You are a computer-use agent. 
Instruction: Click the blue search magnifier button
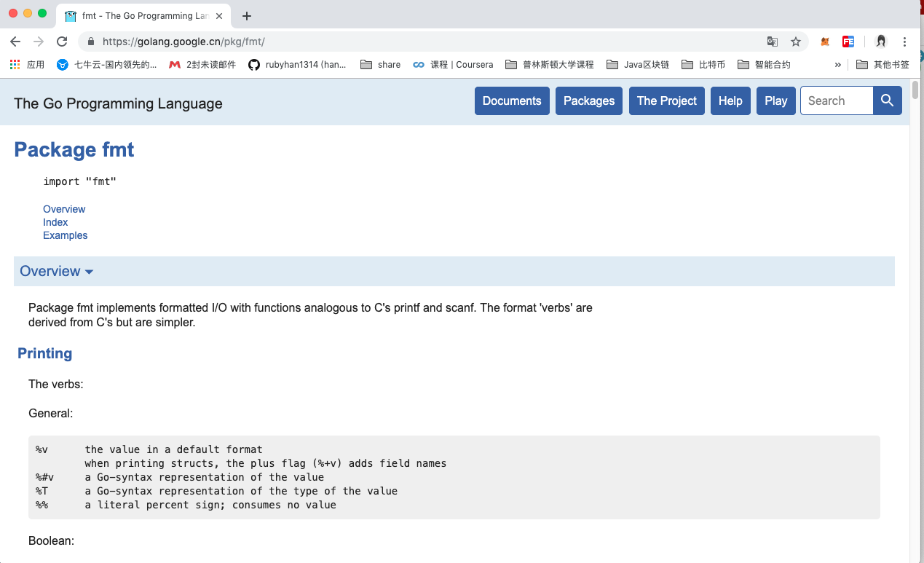pyautogui.click(x=887, y=101)
